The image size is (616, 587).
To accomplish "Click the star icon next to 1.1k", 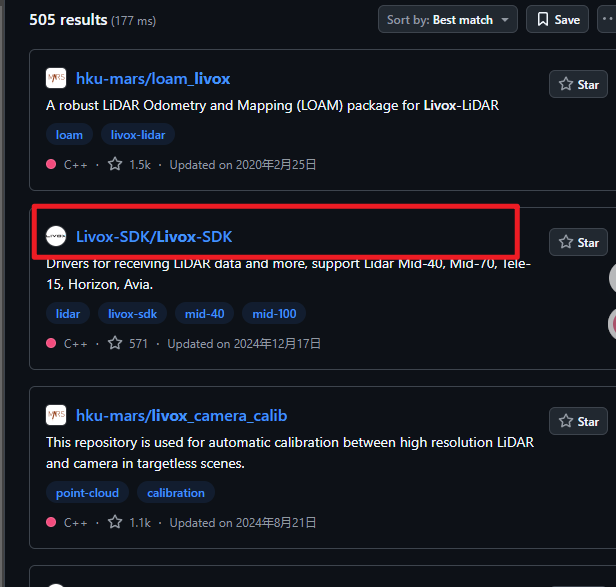I will [x=115, y=522].
